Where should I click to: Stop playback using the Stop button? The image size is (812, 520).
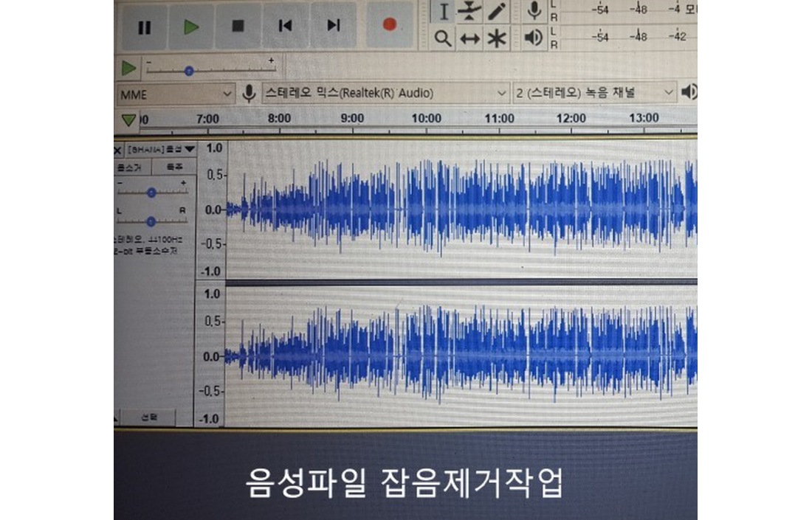click(x=238, y=26)
